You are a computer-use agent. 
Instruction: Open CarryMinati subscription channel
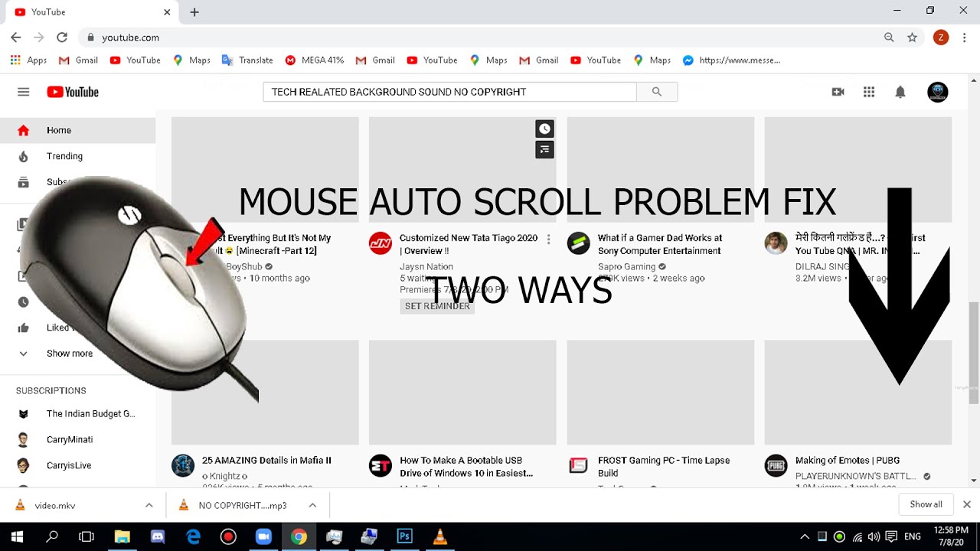77,440
